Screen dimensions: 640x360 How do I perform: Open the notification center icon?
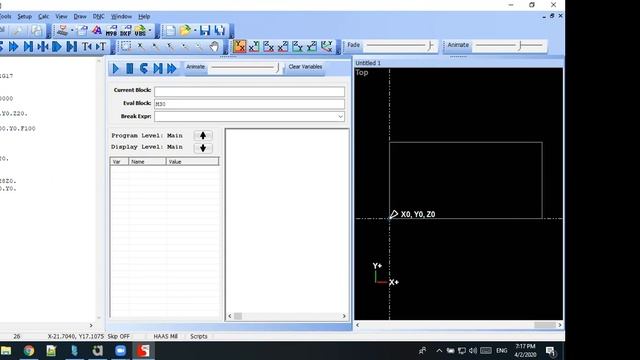551,351
